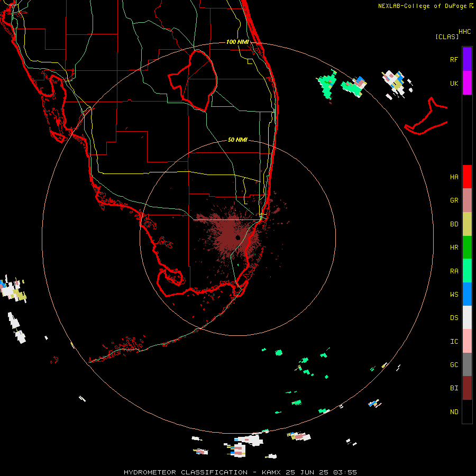Click the RA light-green legend swatch

(467, 271)
